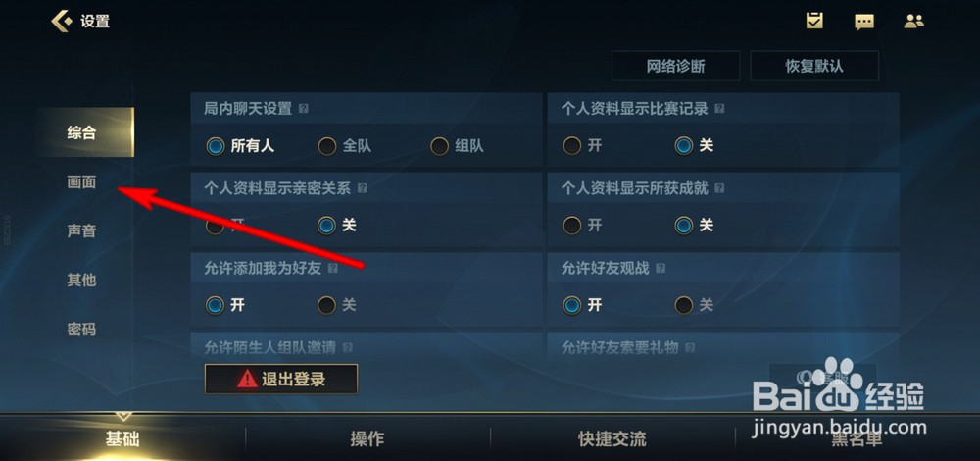Show help for 允许添加我为好友 question mark

point(332,269)
